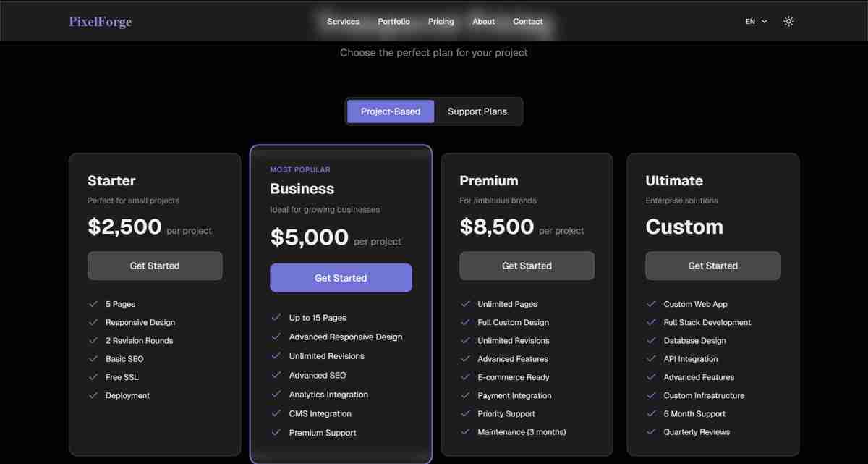This screenshot has height=464, width=868.
Task: Click Get Started on Business plan
Action: click(x=341, y=278)
